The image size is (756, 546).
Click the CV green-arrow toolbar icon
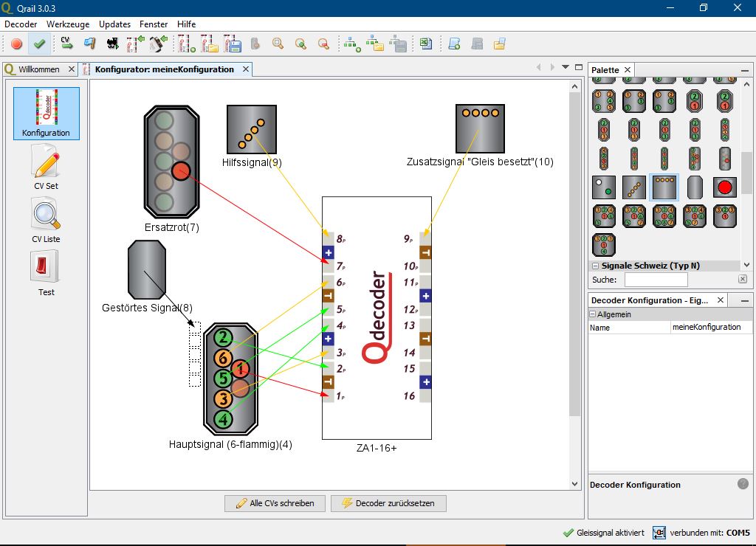(x=66, y=44)
